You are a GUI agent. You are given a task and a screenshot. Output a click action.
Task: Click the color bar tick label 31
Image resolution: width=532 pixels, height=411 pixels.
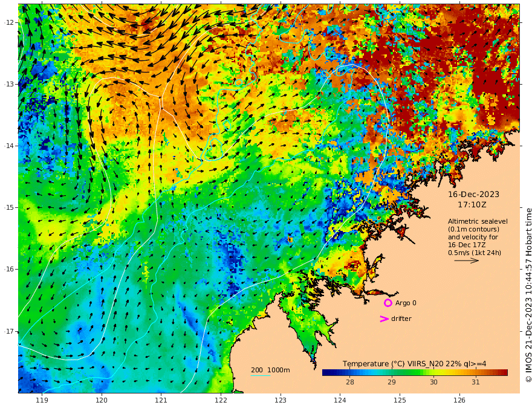point(475,382)
